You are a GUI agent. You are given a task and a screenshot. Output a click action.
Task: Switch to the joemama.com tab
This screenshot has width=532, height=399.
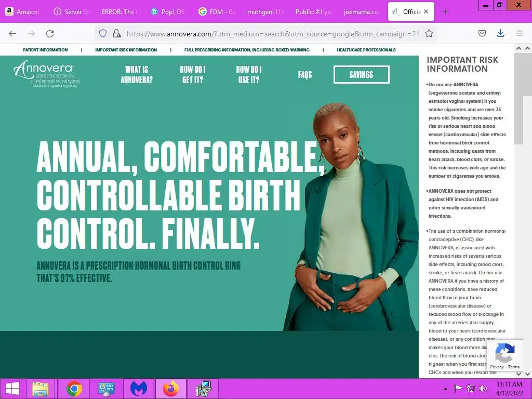click(362, 11)
